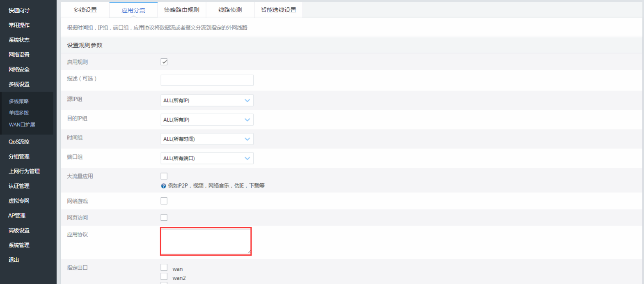Open QoS流控 in the left menu

click(19, 142)
